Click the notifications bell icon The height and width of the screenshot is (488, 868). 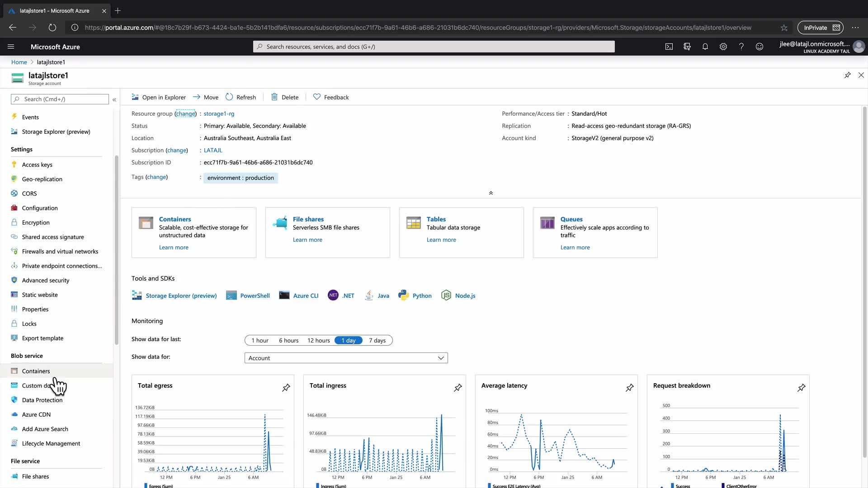point(705,47)
